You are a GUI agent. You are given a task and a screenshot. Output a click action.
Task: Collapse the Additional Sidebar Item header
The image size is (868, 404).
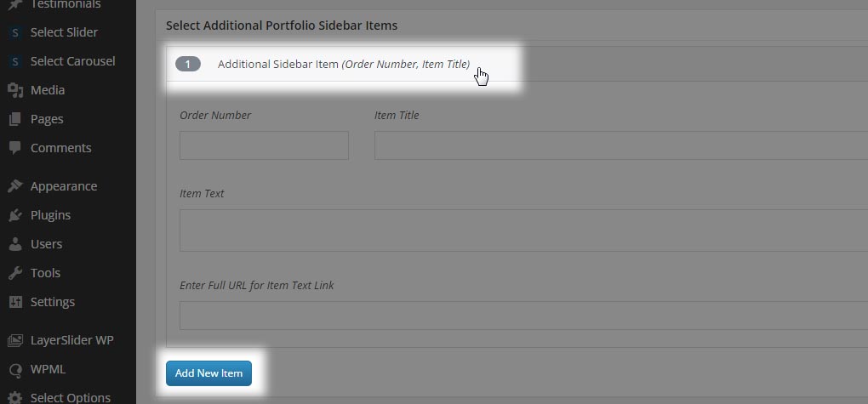343,64
